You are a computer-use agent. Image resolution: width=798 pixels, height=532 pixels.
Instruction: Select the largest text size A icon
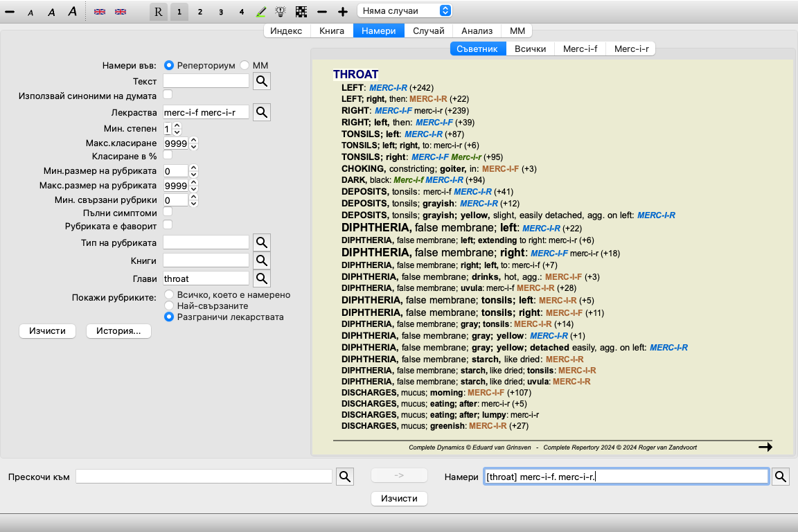pos(72,12)
